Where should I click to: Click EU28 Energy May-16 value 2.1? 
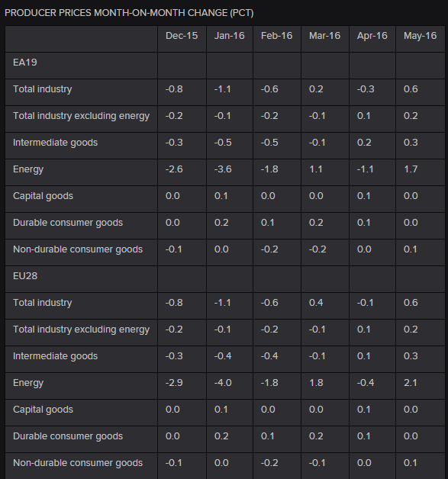tap(411, 383)
